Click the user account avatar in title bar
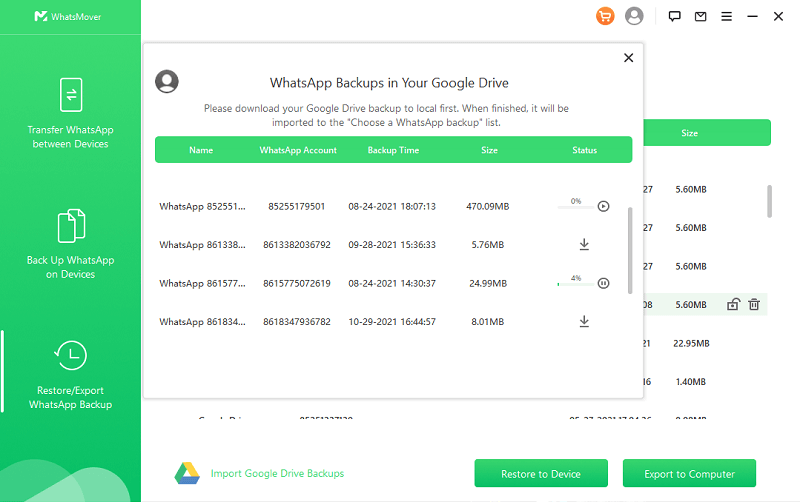 pyautogui.click(x=634, y=16)
